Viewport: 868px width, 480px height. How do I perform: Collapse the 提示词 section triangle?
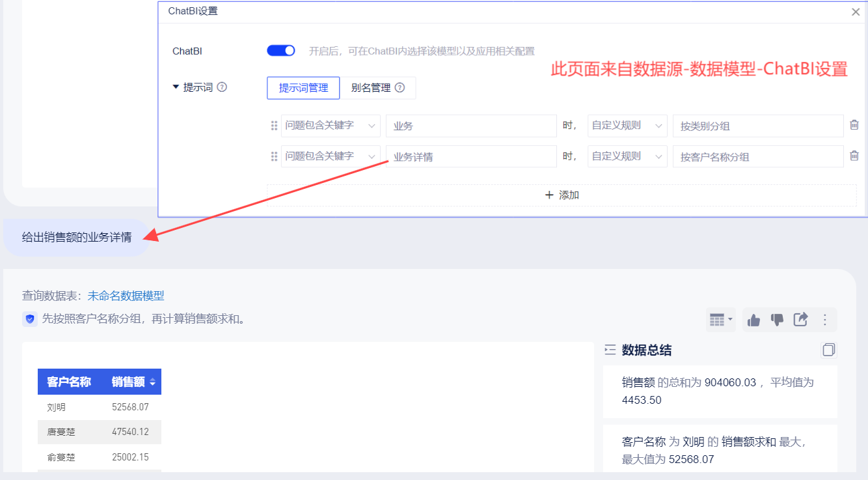click(176, 87)
